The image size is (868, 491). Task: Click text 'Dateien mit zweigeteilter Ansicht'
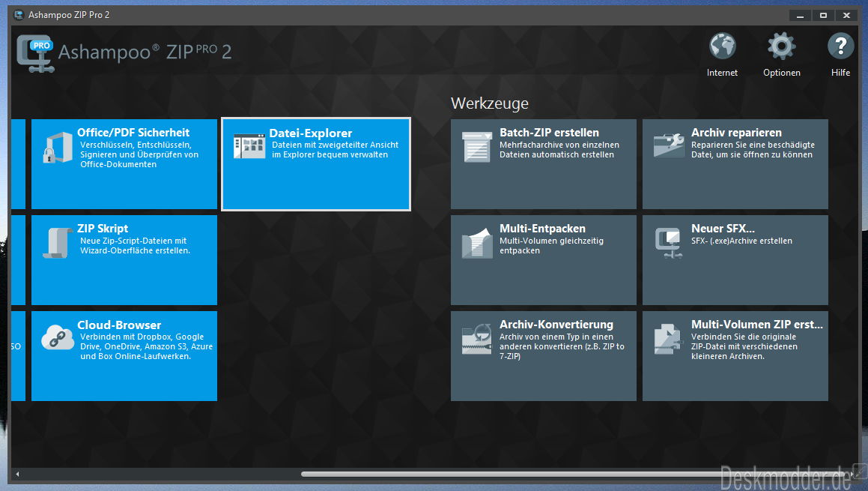(x=335, y=145)
